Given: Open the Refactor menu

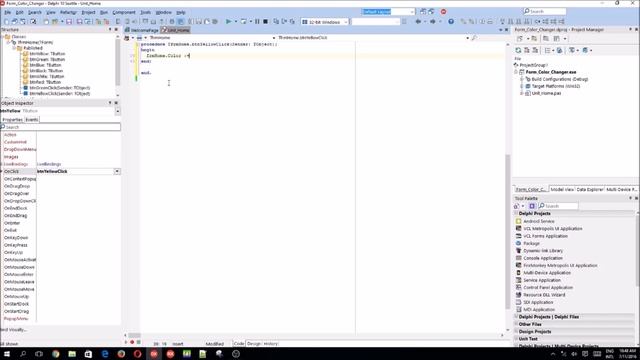Looking at the screenshot, I should [x=68, y=12].
